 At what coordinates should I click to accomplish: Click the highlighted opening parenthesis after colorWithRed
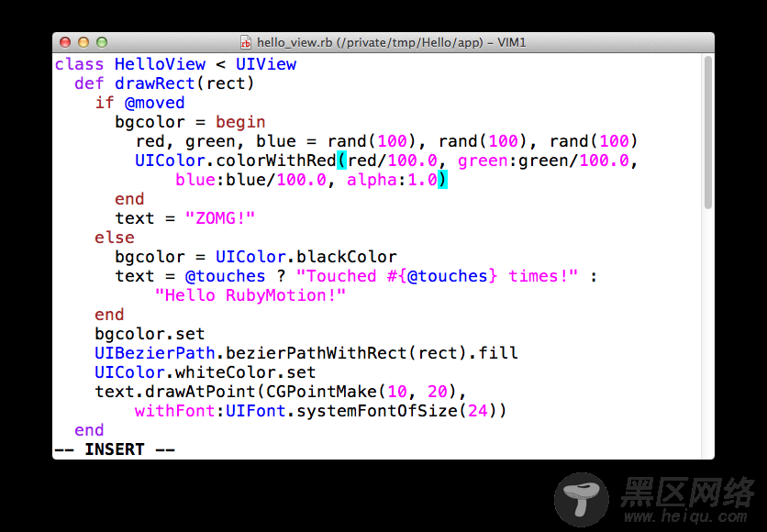tap(341, 161)
